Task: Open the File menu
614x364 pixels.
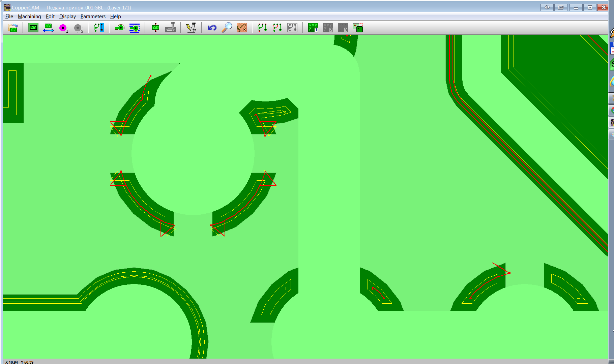Action: [x=9, y=17]
